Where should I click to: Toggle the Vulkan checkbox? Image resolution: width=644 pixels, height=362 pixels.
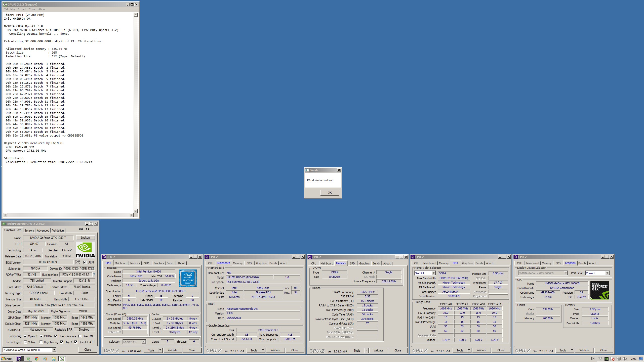(x=25, y=342)
